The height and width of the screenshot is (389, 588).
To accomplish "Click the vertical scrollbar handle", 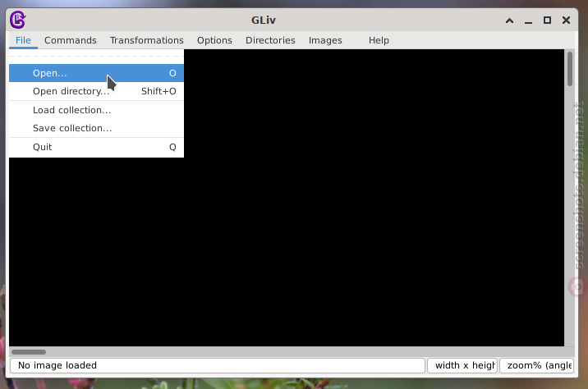I will pyautogui.click(x=570, y=69).
